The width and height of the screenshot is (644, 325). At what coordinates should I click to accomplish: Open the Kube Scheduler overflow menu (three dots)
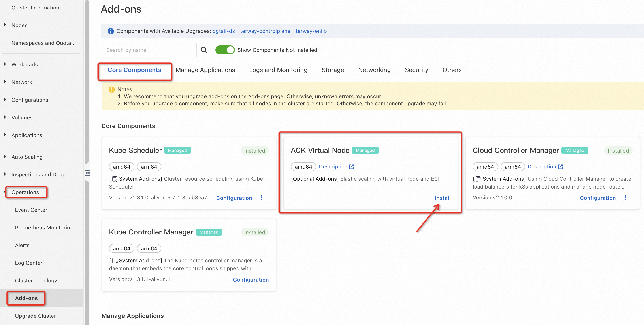[x=262, y=198]
